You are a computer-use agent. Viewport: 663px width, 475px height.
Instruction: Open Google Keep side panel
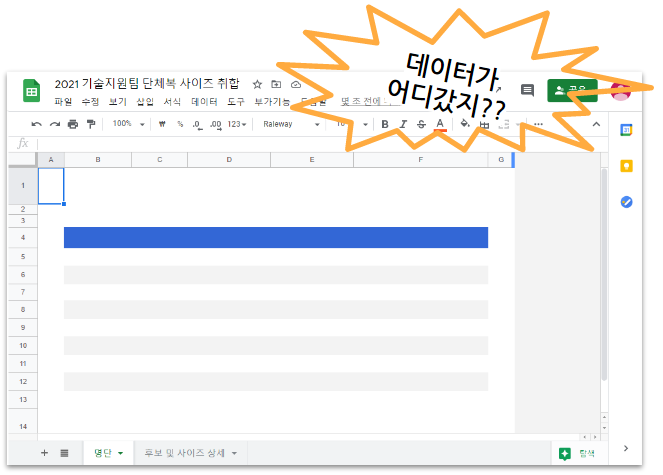[626, 166]
